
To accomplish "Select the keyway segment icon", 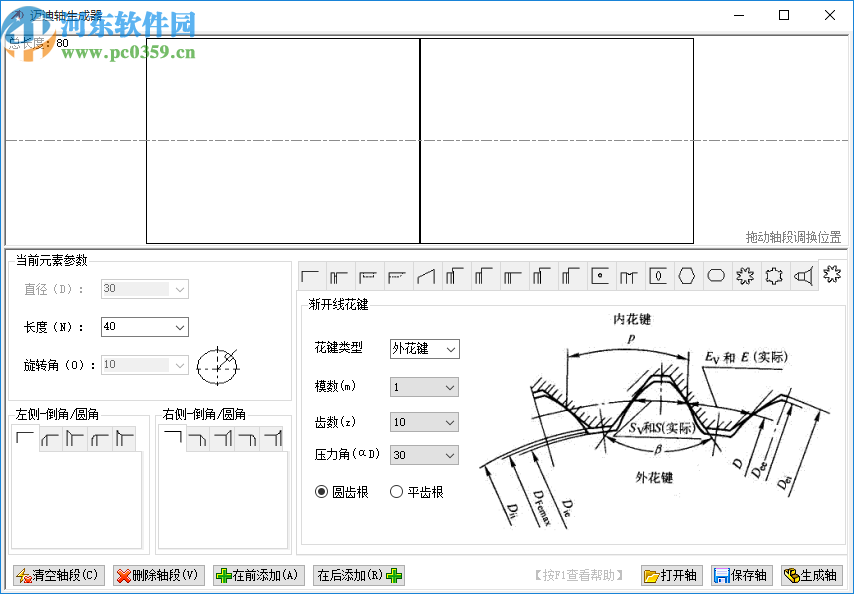I will pyautogui.click(x=657, y=275).
